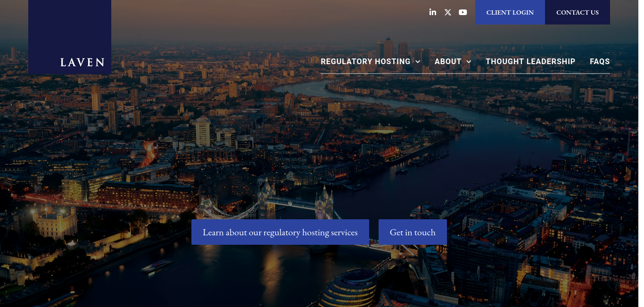Go to Thought Leadership page
Image resolution: width=644 pixels, height=307 pixels.
tap(530, 62)
